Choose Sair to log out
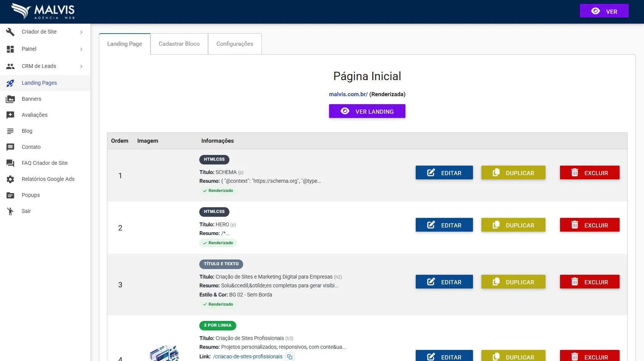Viewport: 644px width, 361px height. pos(45,211)
